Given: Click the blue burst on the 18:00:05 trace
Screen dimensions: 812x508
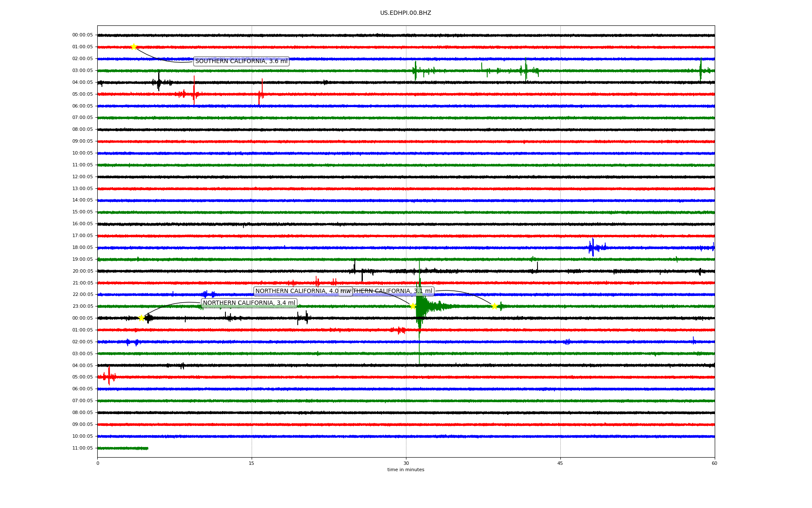Looking at the screenshot, I should click(593, 247).
